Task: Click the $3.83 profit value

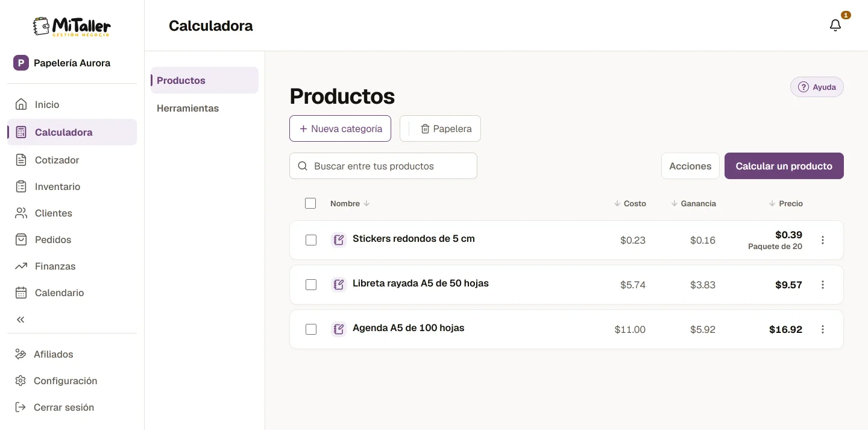Action: pyautogui.click(x=703, y=285)
